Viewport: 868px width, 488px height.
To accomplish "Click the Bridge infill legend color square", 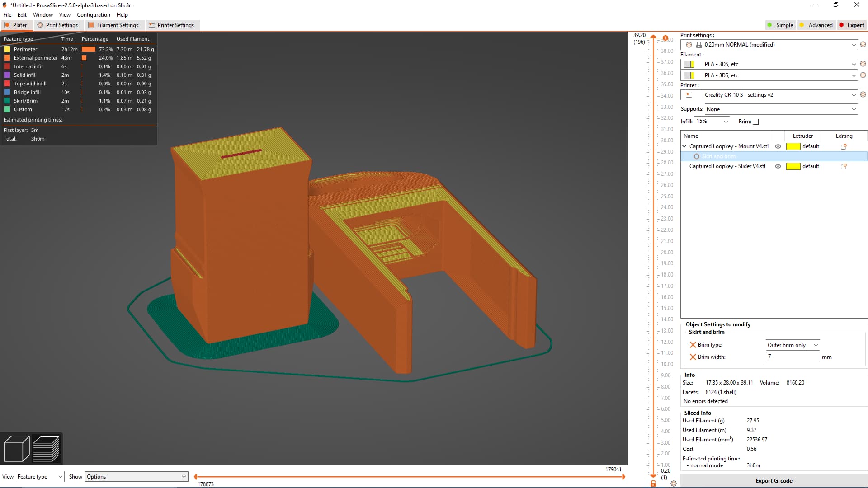I will coord(7,92).
